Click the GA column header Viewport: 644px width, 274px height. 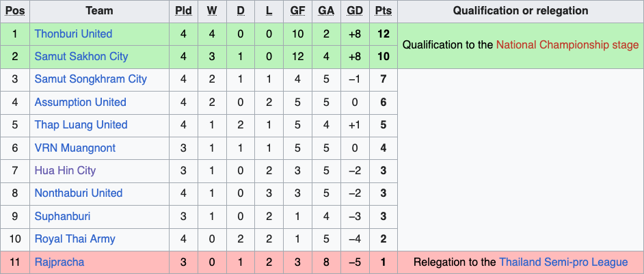[326, 11]
